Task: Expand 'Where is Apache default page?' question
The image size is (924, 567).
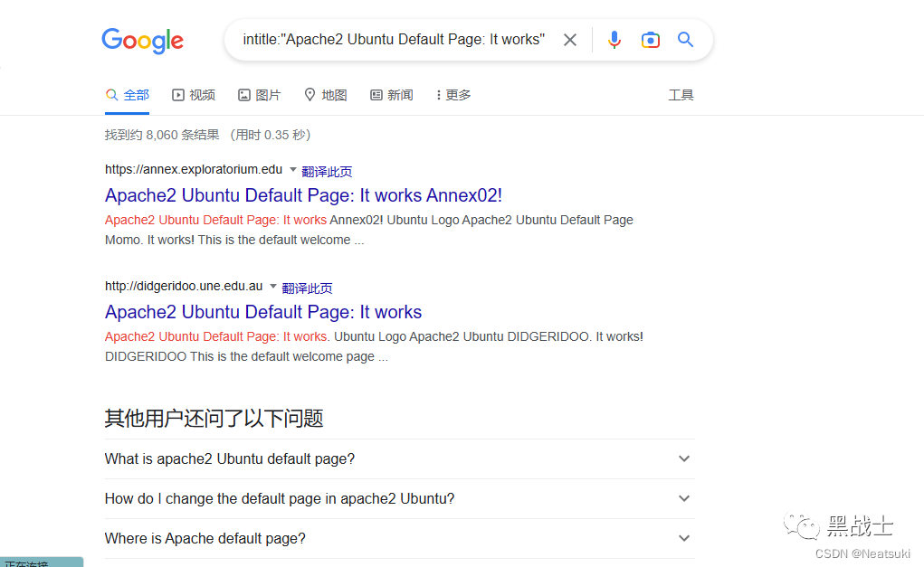Action: (399, 538)
